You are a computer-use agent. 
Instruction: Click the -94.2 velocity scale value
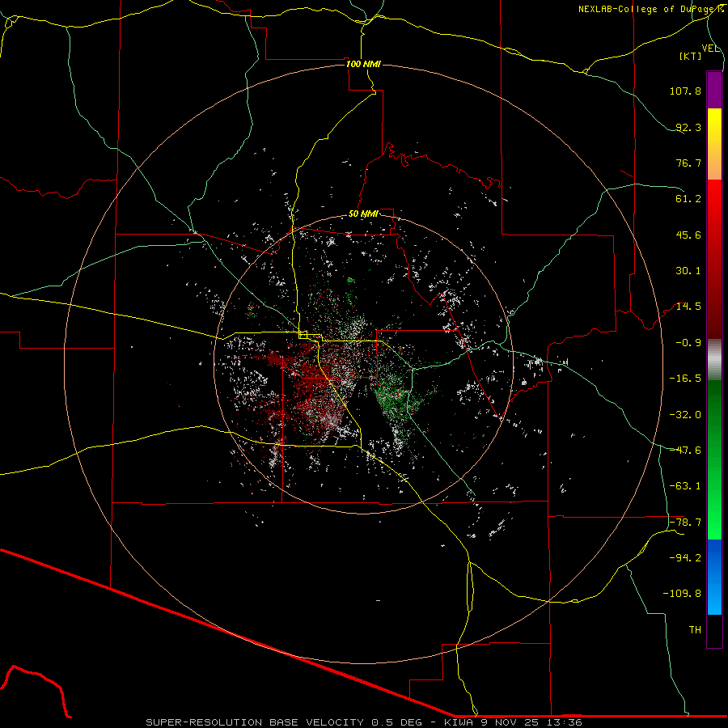pos(685,558)
